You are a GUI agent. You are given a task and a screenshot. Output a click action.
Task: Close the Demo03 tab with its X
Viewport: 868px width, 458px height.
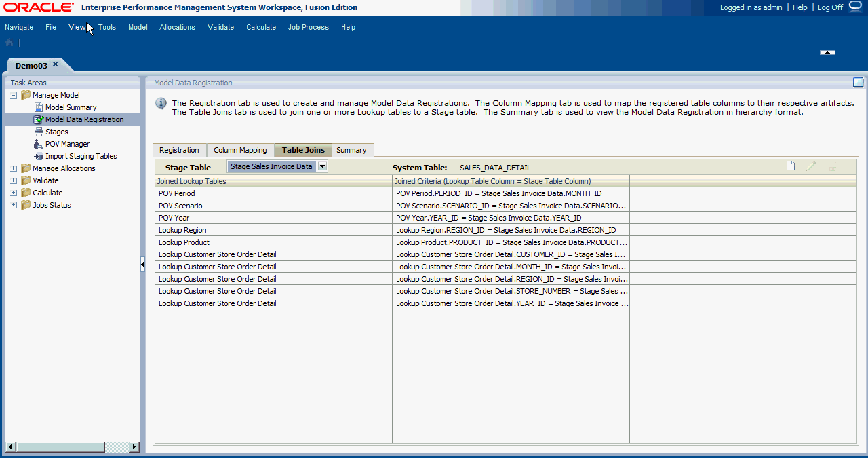click(x=56, y=64)
